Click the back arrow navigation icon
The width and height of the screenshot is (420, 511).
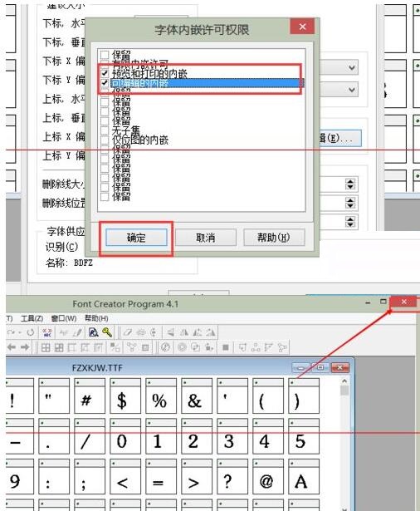coord(12,347)
